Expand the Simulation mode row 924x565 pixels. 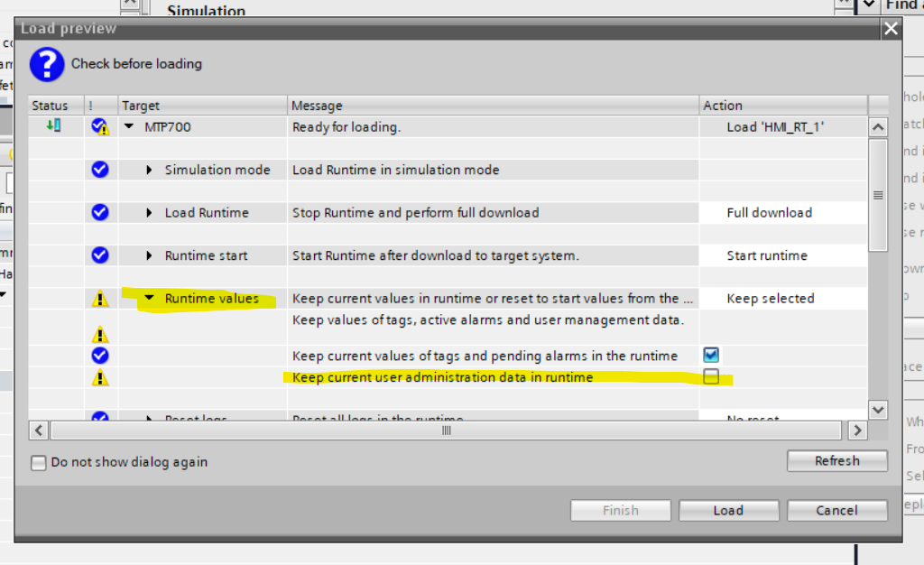point(150,170)
